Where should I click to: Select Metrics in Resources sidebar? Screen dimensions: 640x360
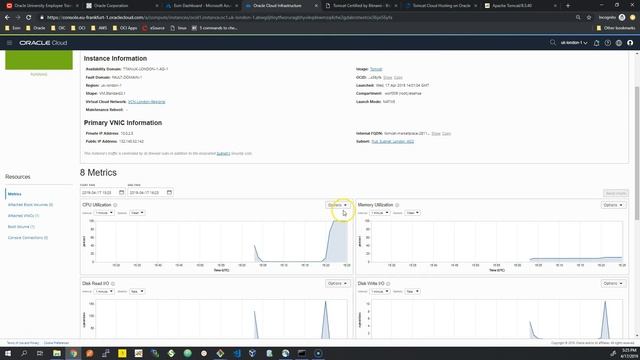15,194
